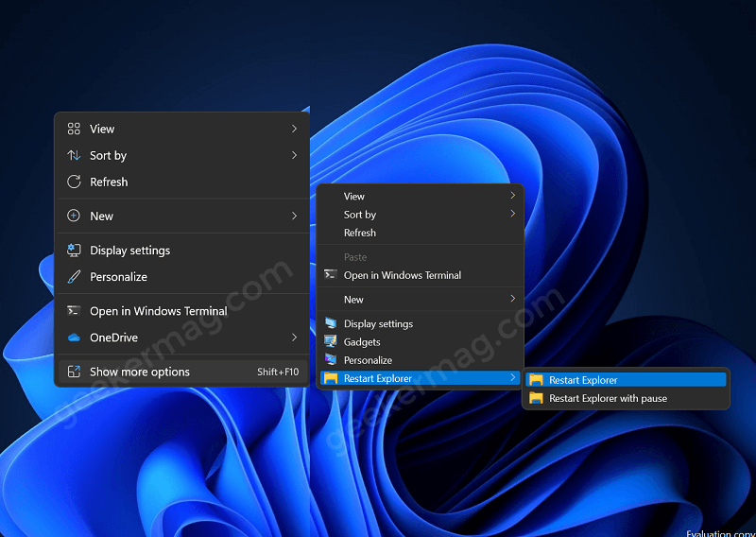Open New in the modern context menu
The width and height of the screenshot is (756, 537).
tap(181, 216)
